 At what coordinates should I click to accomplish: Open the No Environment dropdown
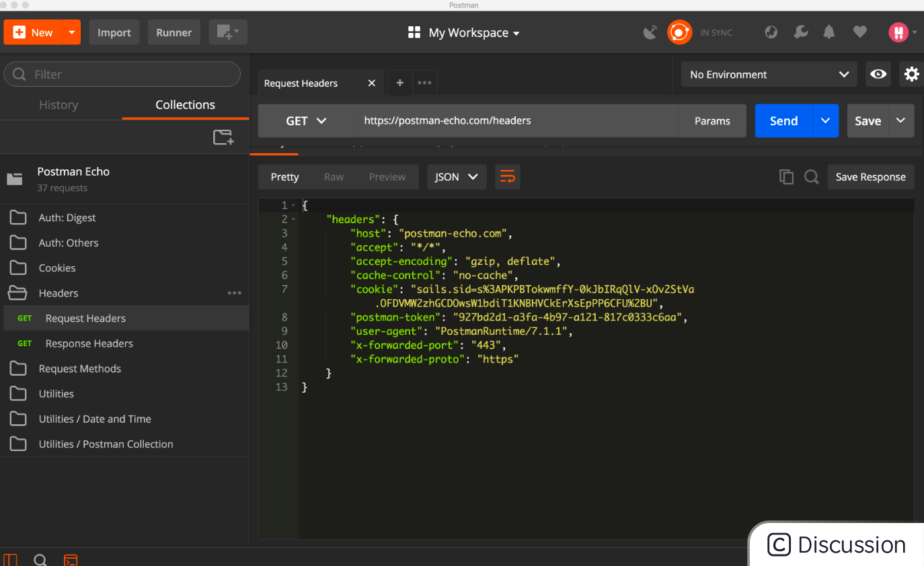pyautogui.click(x=769, y=75)
